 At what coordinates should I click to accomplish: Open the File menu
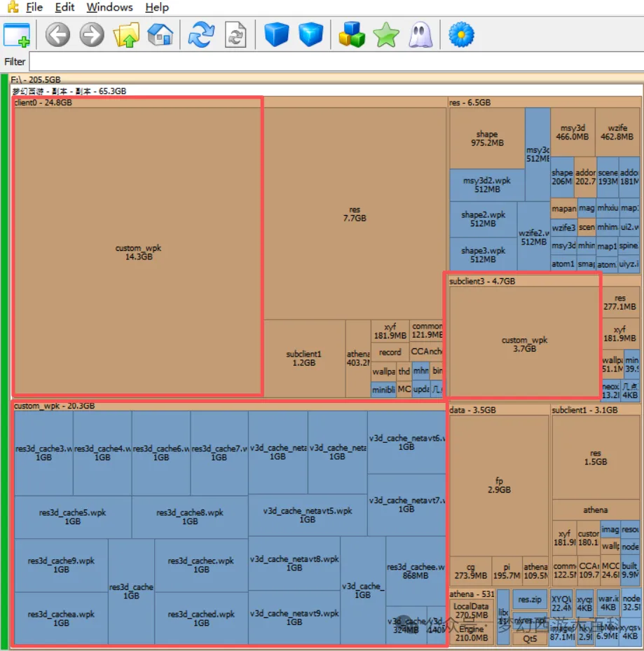click(34, 7)
